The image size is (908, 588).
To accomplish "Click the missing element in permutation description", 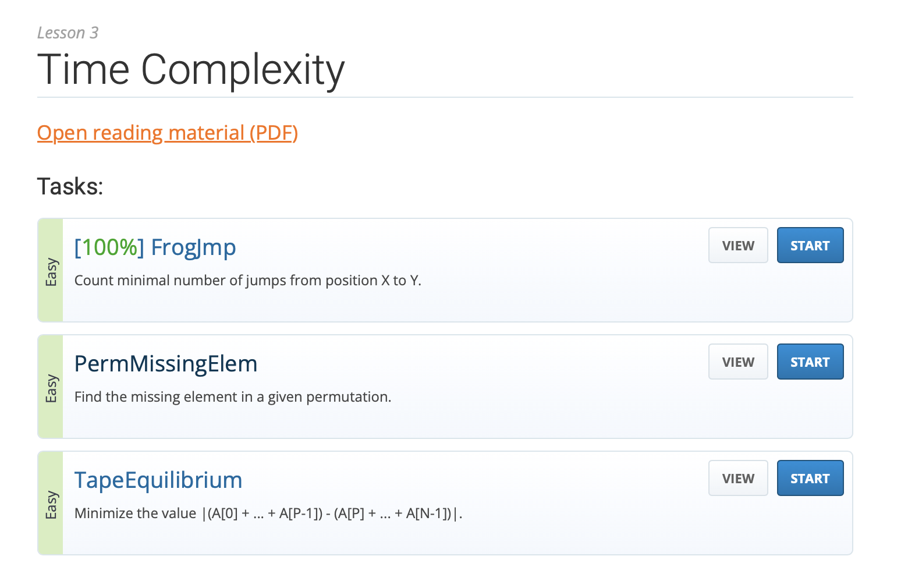I will tap(233, 397).
